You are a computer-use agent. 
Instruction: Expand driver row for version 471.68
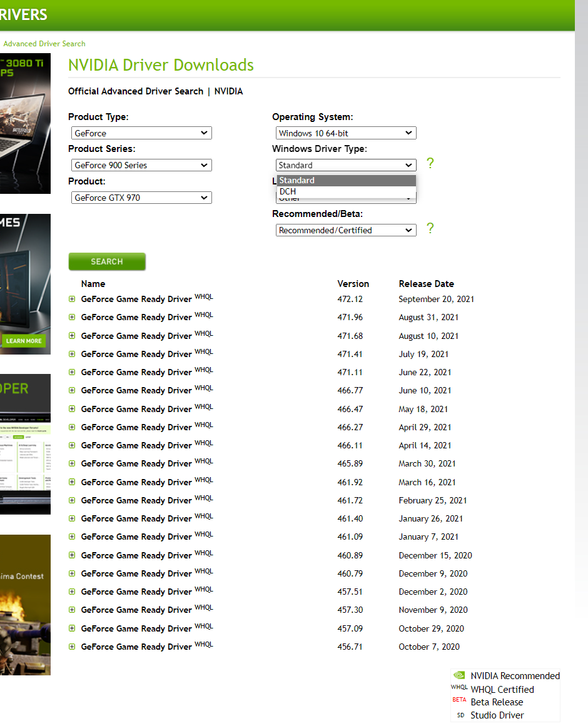tap(72, 336)
